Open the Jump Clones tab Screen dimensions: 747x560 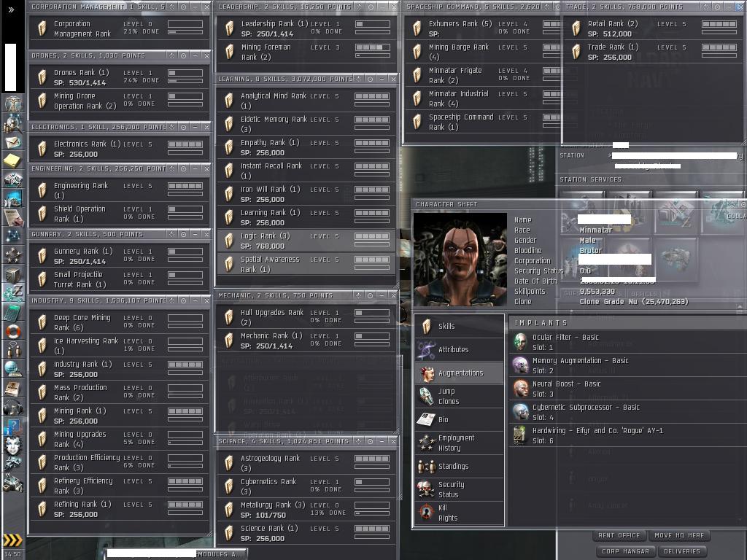click(460, 396)
